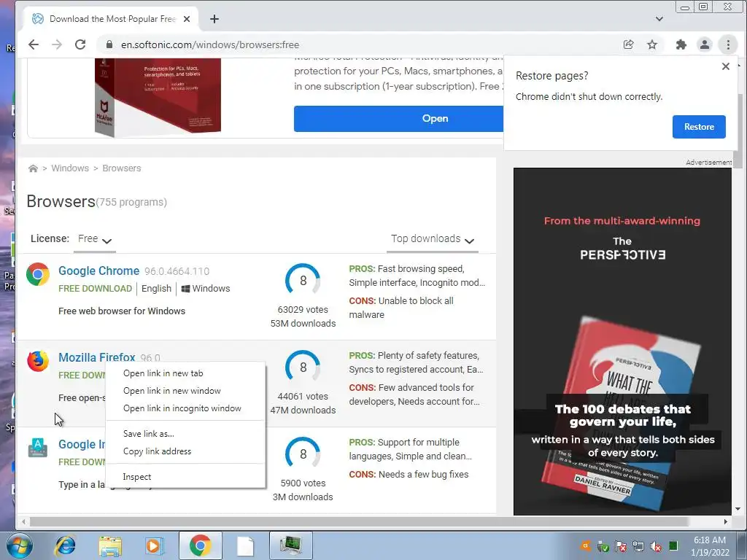747x560 pixels.
Task: Click the Firefox rating gauge
Action: tap(303, 367)
